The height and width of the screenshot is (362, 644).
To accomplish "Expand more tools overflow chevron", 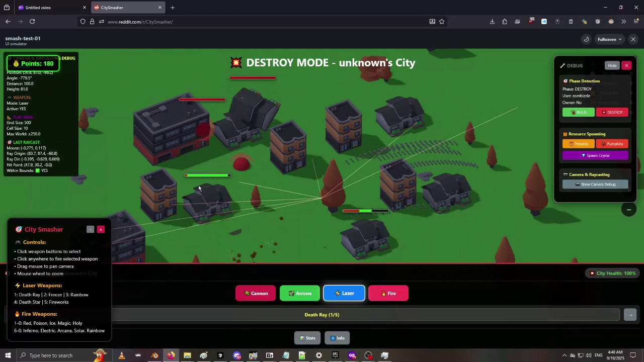I will tap(623, 22).
